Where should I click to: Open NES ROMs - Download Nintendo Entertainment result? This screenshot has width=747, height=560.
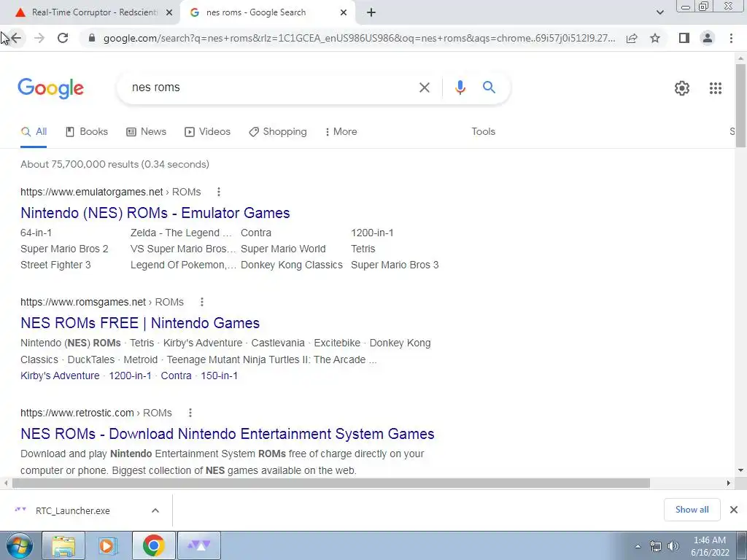pyautogui.click(x=228, y=434)
